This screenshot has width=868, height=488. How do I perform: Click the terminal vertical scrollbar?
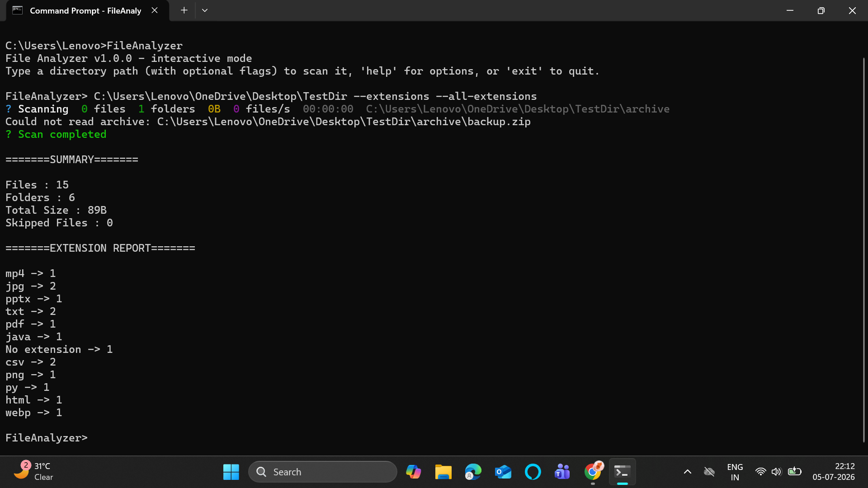click(x=863, y=249)
